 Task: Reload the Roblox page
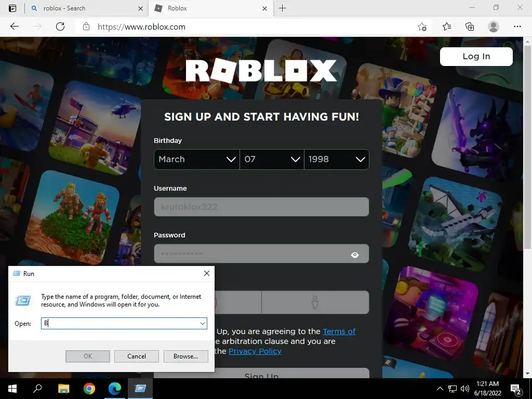pyautogui.click(x=60, y=26)
